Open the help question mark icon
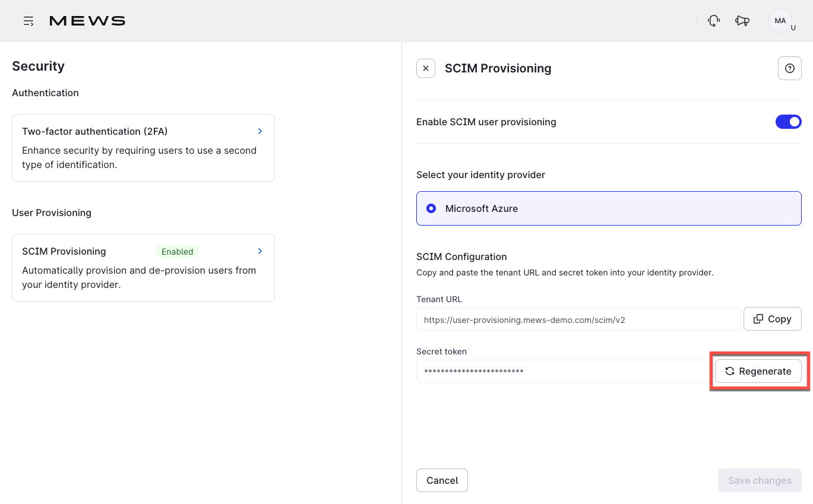 pyautogui.click(x=790, y=68)
